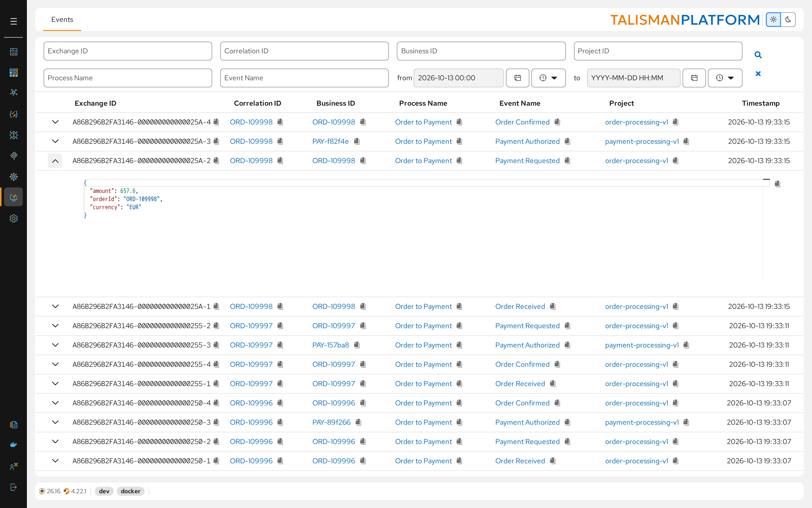Copy Business ID PAY-f82f4e
Image resolution: width=812 pixels, height=508 pixels.
coord(357,141)
